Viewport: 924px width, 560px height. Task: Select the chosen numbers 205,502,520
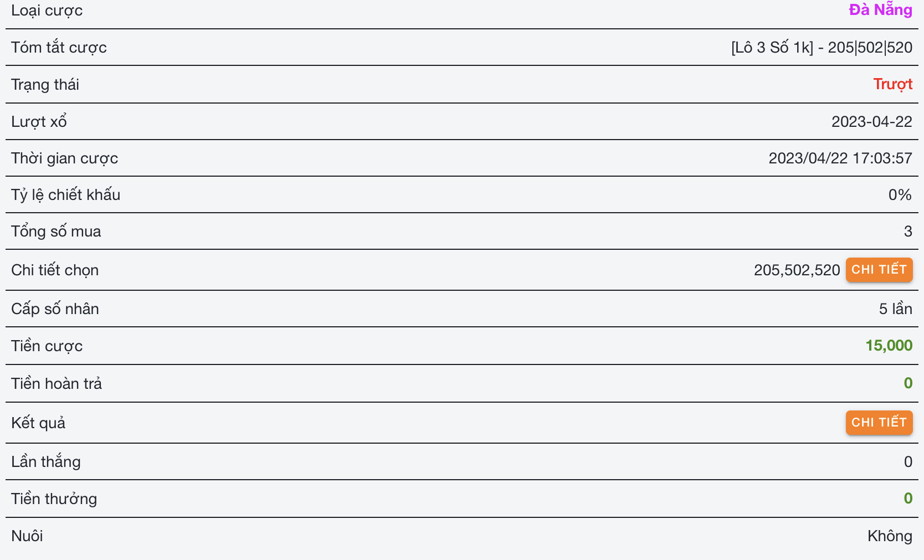pos(797,270)
